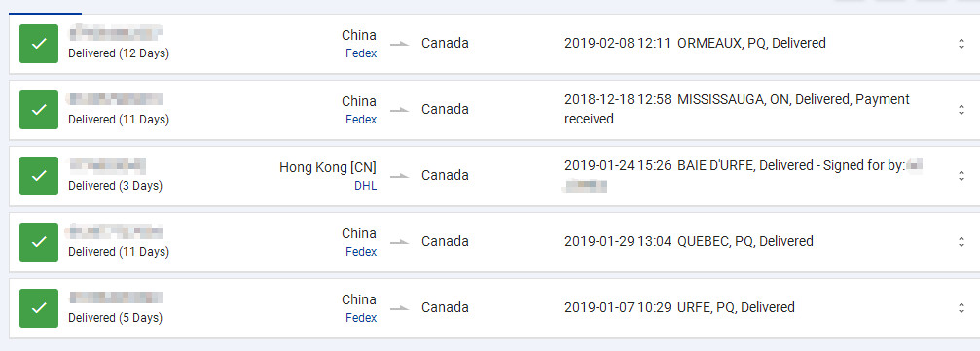The image size is (980, 351).
Task: Select blurred tracking number with 12 Days delivery
Action: pos(116,32)
